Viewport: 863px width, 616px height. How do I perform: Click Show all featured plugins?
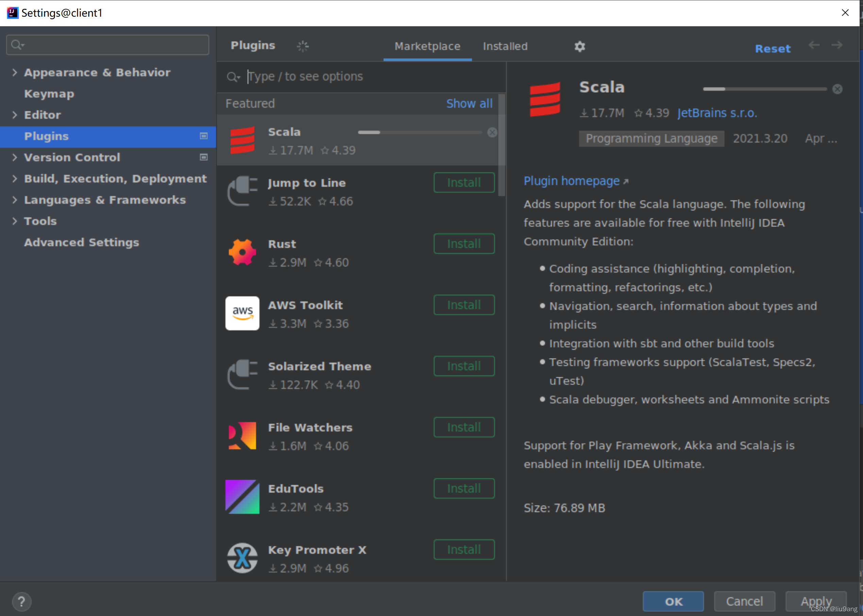pyautogui.click(x=469, y=103)
